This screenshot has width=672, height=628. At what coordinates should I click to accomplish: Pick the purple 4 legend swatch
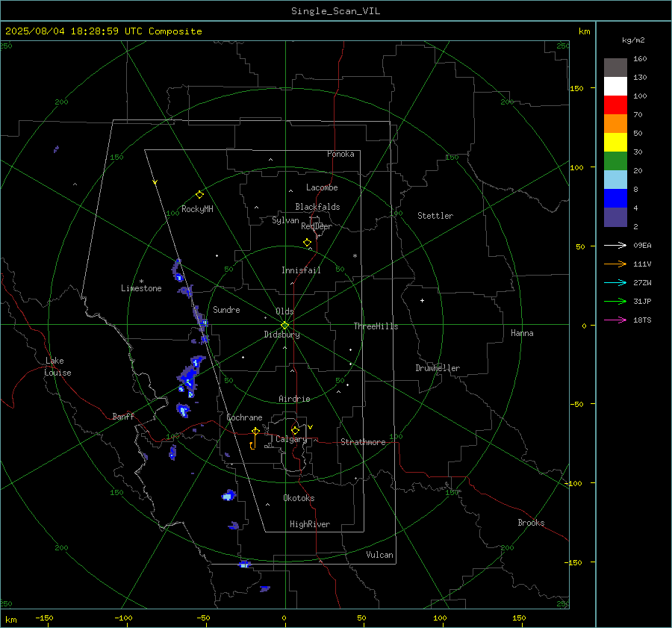click(x=615, y=217)
